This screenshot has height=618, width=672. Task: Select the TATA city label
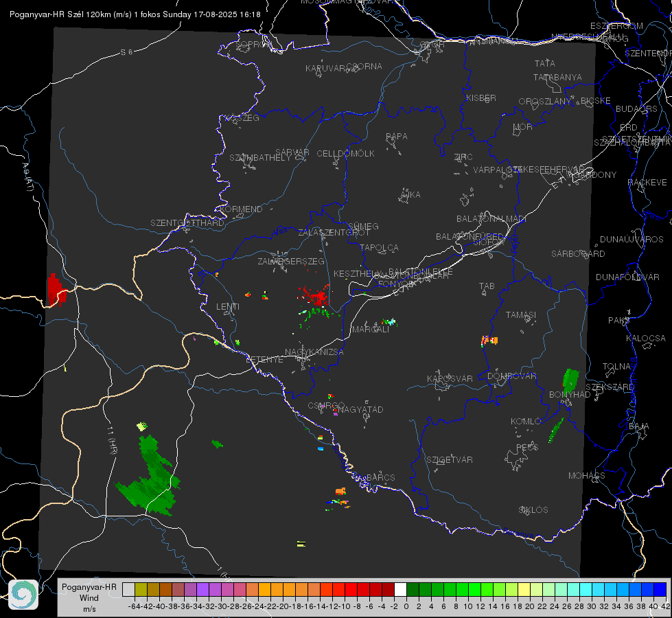pyautogui.click(x=545, y=63)
